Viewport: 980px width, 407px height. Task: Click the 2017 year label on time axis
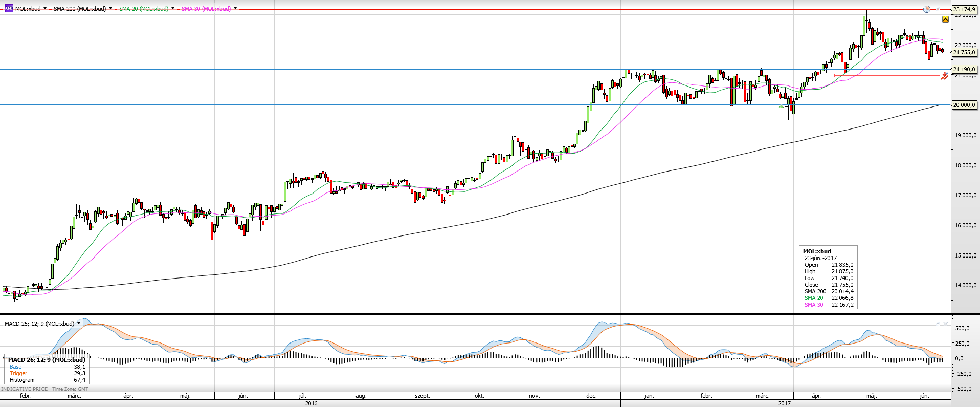click(784, 403)
